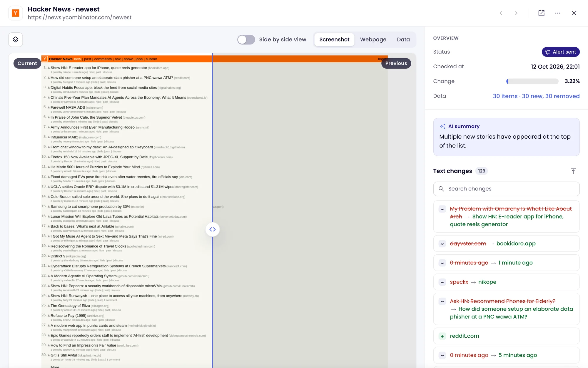Click tilde icon beside dayvster.com change
This screenshot has height=368, width=588.
pos(442,244)
